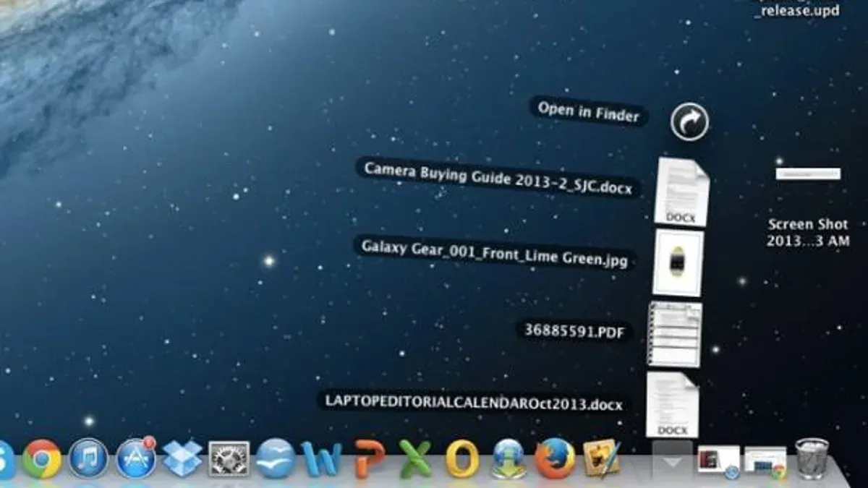The image size is (868, 488).
Task: Select the Screen Shot 2013 desktop file
Action: click(808, 207)
